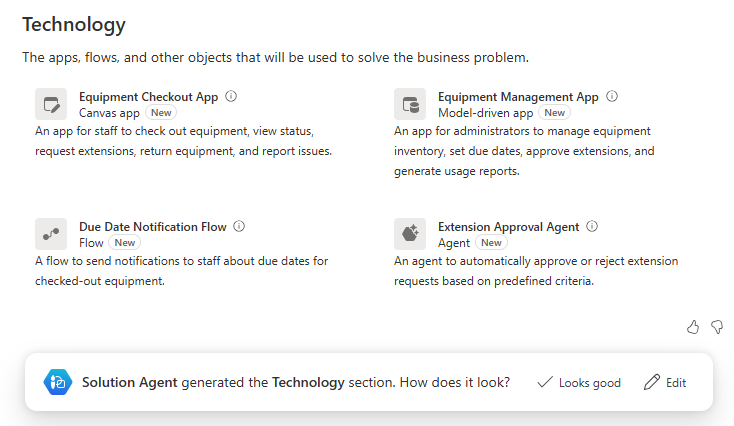
Task: Select the Due Date Notification Flow title
Action: click(153, 227)
